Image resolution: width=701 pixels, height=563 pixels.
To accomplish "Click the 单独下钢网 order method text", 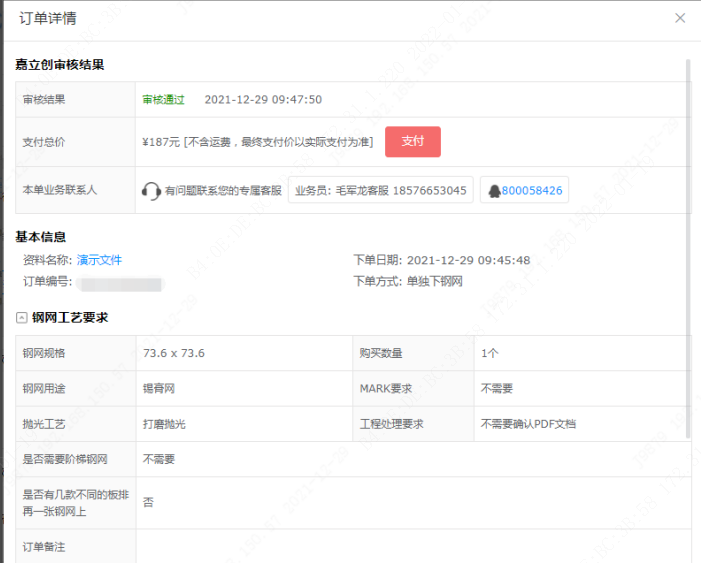I will [x=434, y=282].
